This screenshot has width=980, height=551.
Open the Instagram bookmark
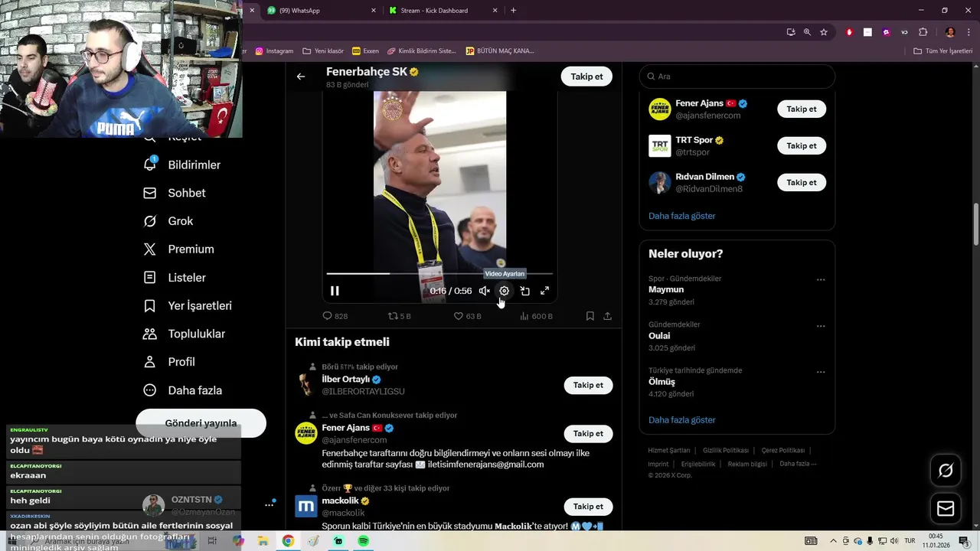274,51
